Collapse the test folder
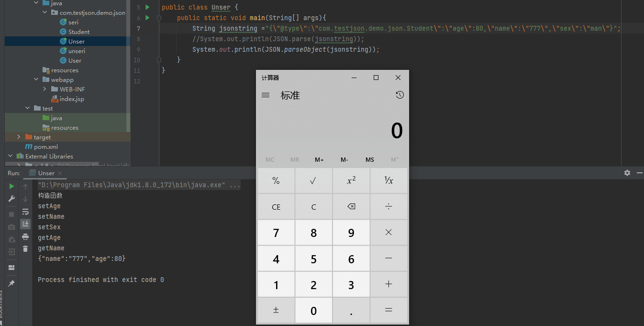 click(27, 108)
